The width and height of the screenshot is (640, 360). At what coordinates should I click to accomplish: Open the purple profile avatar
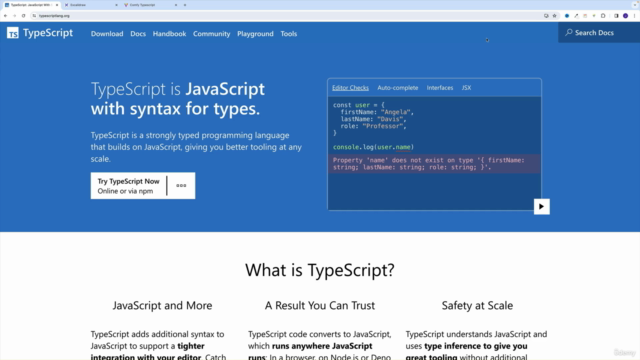tap(625, 16)
